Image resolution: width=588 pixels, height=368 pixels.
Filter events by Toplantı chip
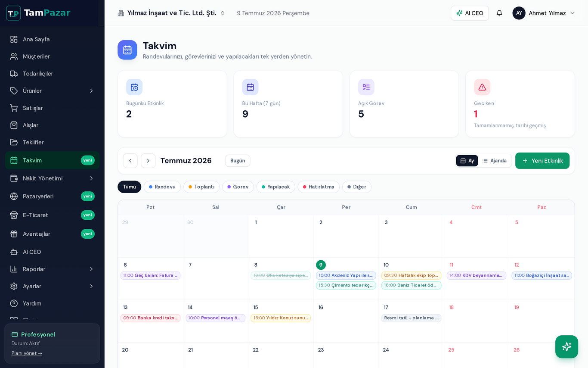pyautogui.click(x=201, y=187)
